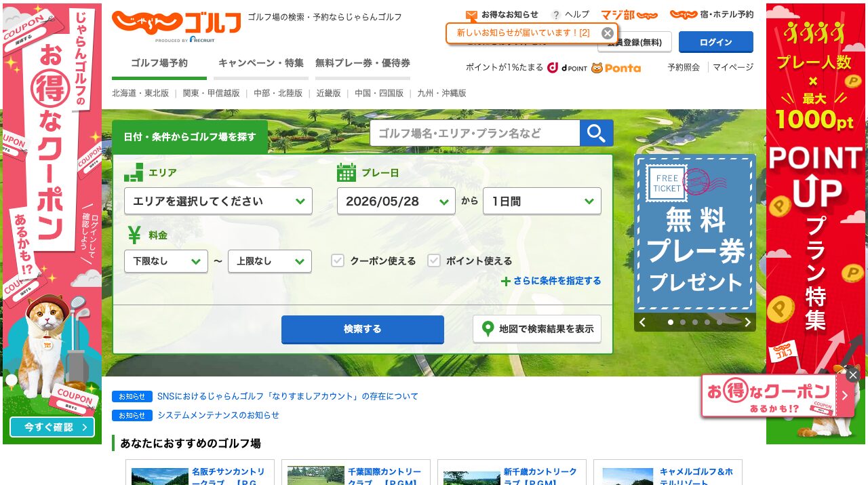
Task: Open システムメンテナンスのお知らせ link
Action: point(218,415)
